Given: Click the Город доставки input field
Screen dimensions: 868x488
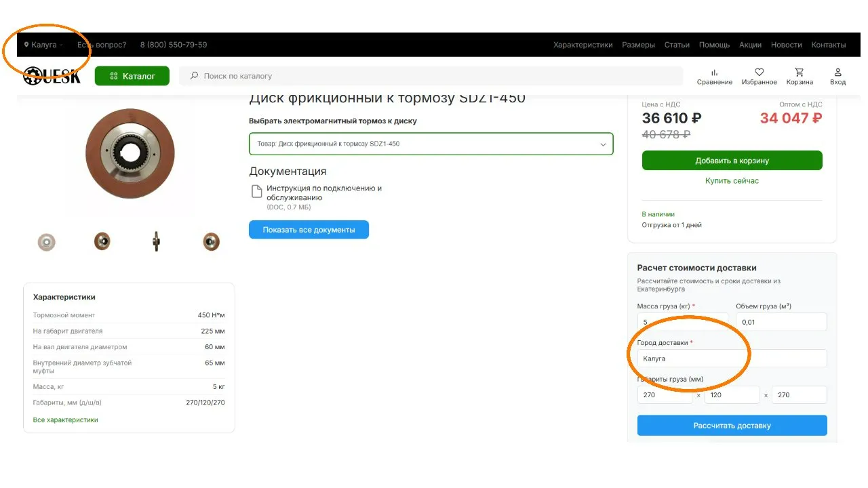Looking at the screenshot, I should 732,359.
